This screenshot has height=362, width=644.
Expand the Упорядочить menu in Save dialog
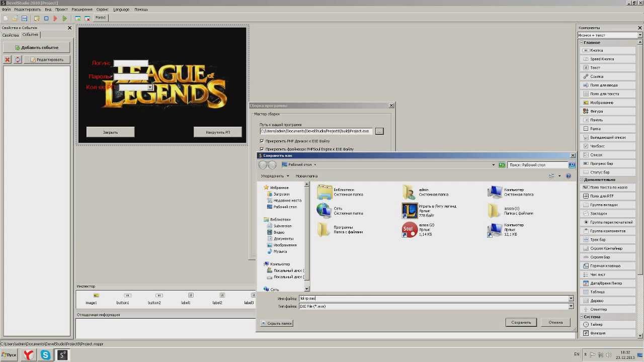(275, 176)
